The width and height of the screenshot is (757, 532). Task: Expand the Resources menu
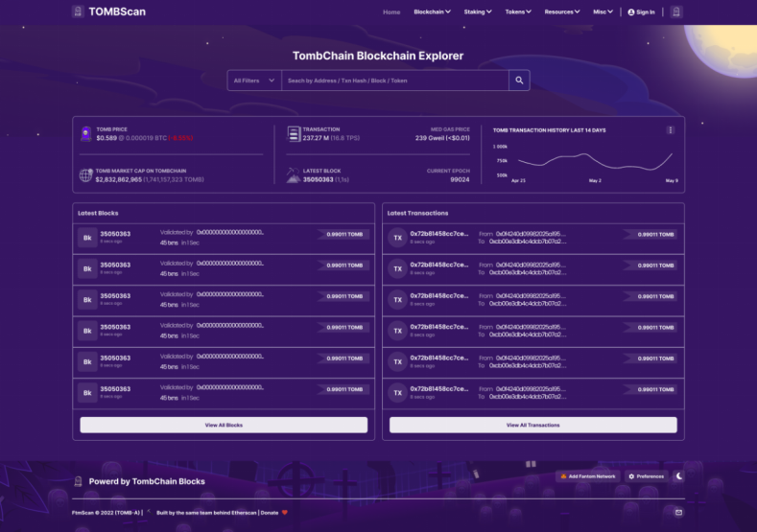click(562, 12)
